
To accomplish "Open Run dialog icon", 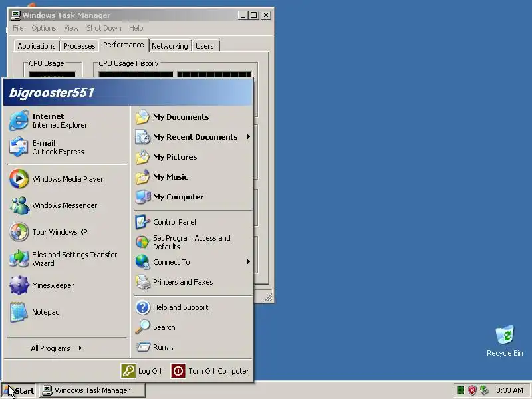I will pos(142,347).
